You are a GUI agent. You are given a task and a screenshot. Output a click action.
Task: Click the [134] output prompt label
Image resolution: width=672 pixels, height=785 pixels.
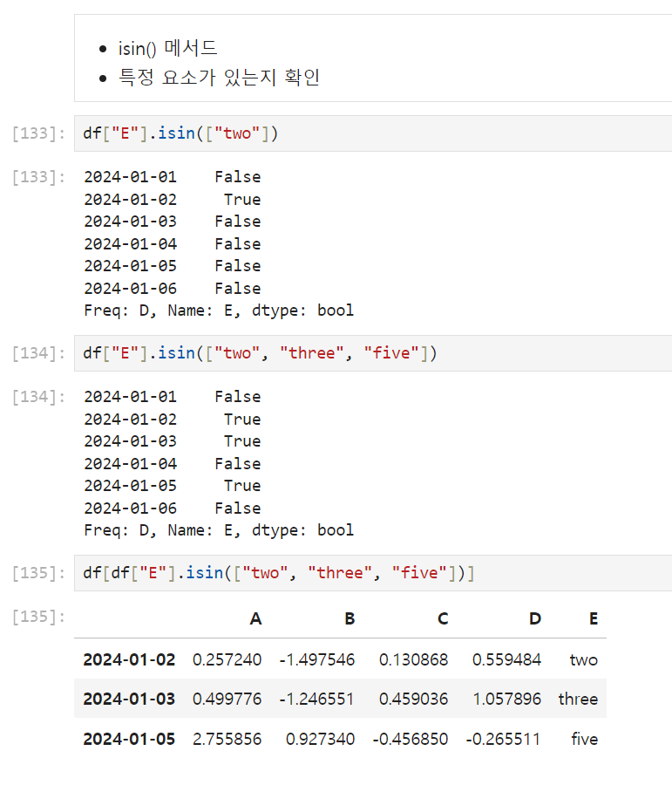click(x=38, y=397)
